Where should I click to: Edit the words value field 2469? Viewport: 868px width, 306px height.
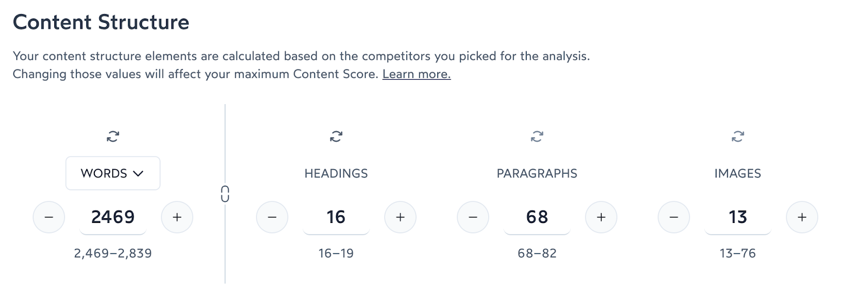(113, 217)
